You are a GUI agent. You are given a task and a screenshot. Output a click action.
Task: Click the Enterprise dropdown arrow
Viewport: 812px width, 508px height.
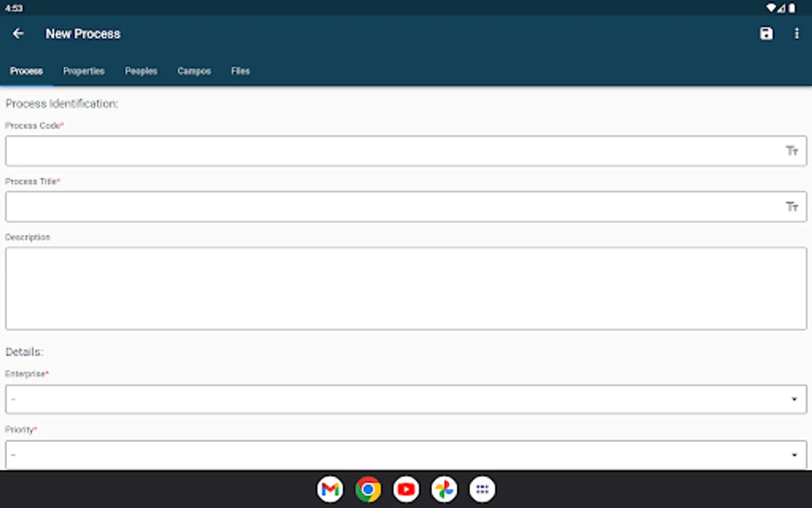click(795, 398)
